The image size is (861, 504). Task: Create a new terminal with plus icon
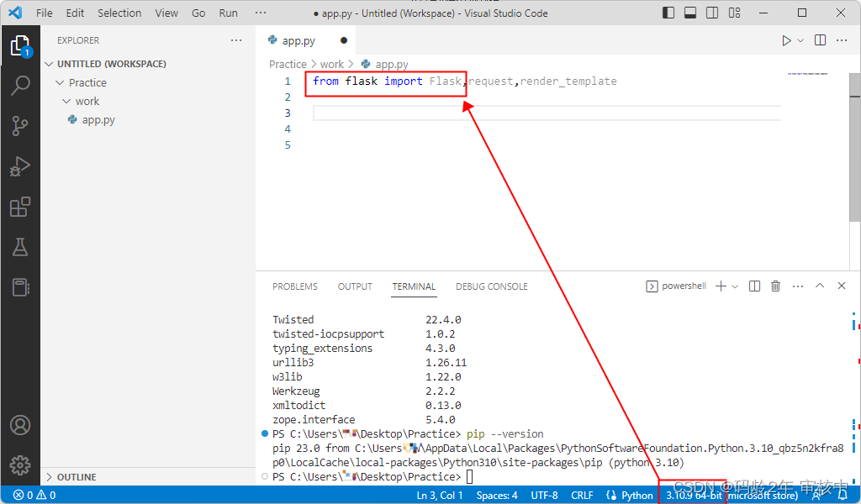point(721,286)
